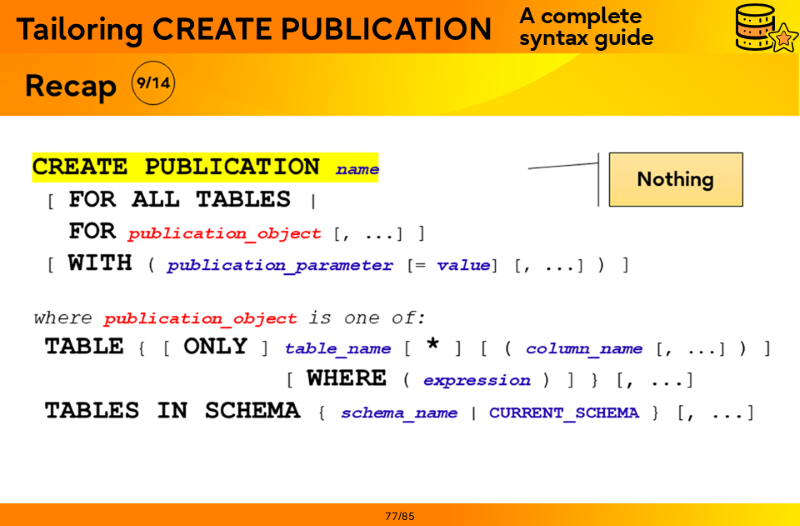The height and width of the screenshot is (526, 800).
Task: Click the Recap heading
Action: click(70, 86)
